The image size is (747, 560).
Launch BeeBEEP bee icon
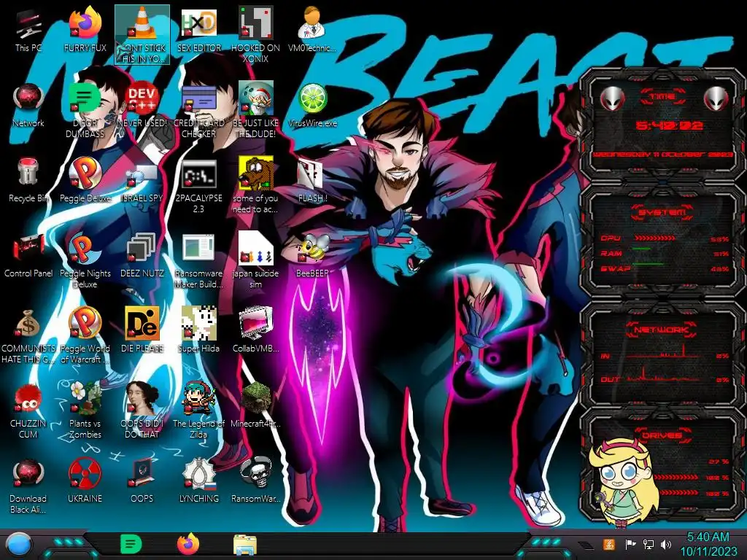[312, 256]
